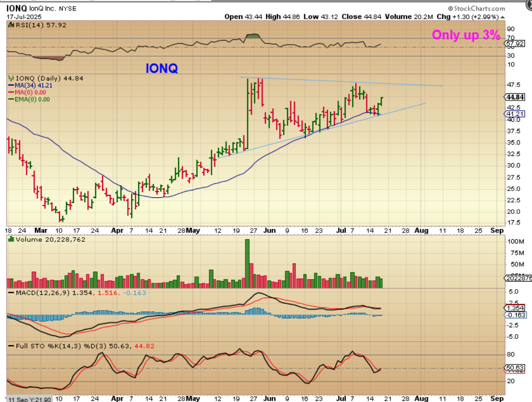Click the green up arrow beside Chg
The image size is (532, 402).
coord(502,17)
